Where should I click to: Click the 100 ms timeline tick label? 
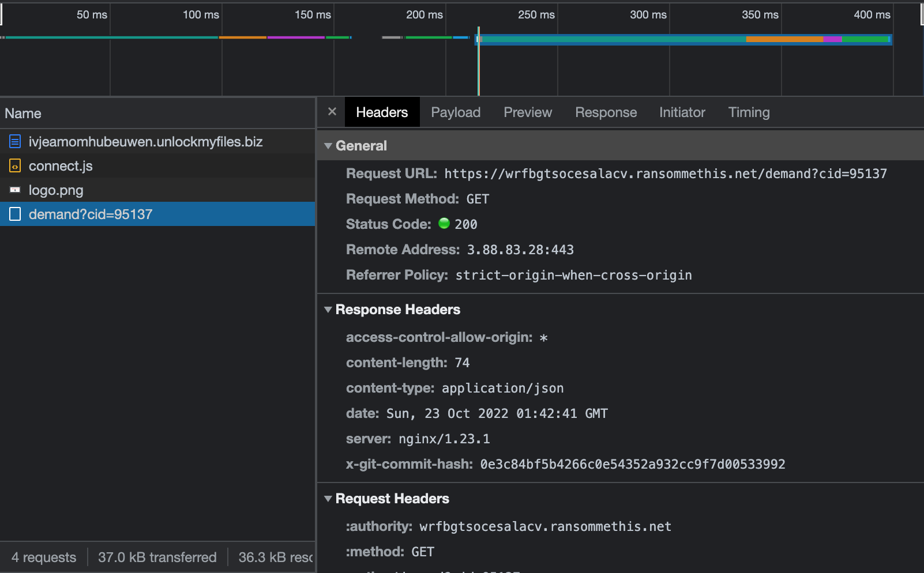click(x=201, y=14)
